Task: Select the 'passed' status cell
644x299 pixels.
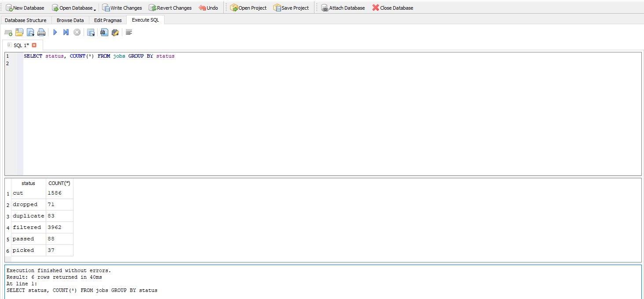Action: [x=28, y=239]
